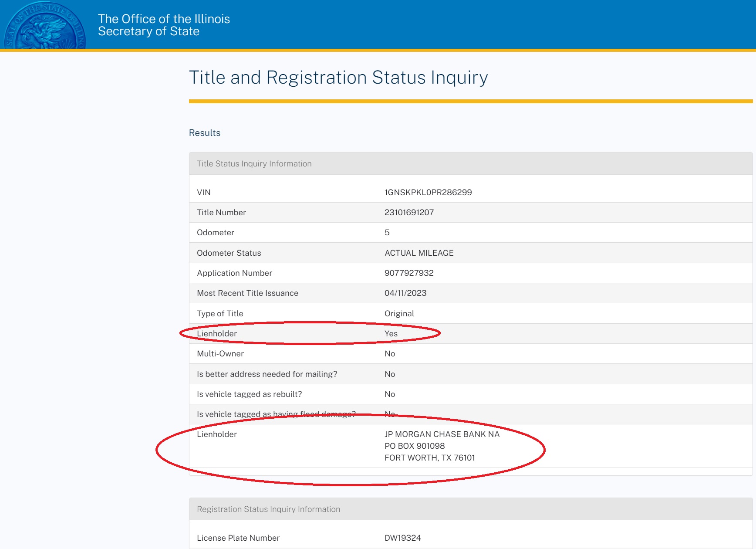The height and width of the screenshot is (549, 756).
Task: Select the issuance date 04/11/2023
Action: pos(405,293)
